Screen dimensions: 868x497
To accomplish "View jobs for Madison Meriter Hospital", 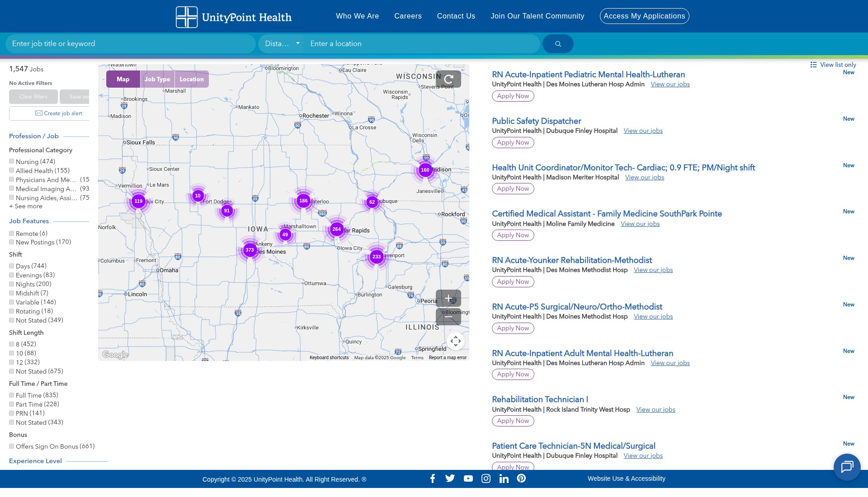I will (x=645, y=177).
